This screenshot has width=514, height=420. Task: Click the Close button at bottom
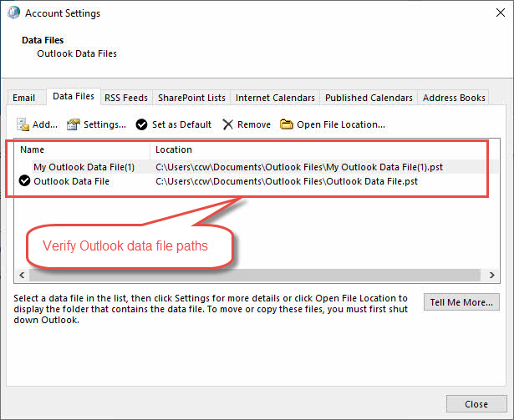tap(476, 404)
